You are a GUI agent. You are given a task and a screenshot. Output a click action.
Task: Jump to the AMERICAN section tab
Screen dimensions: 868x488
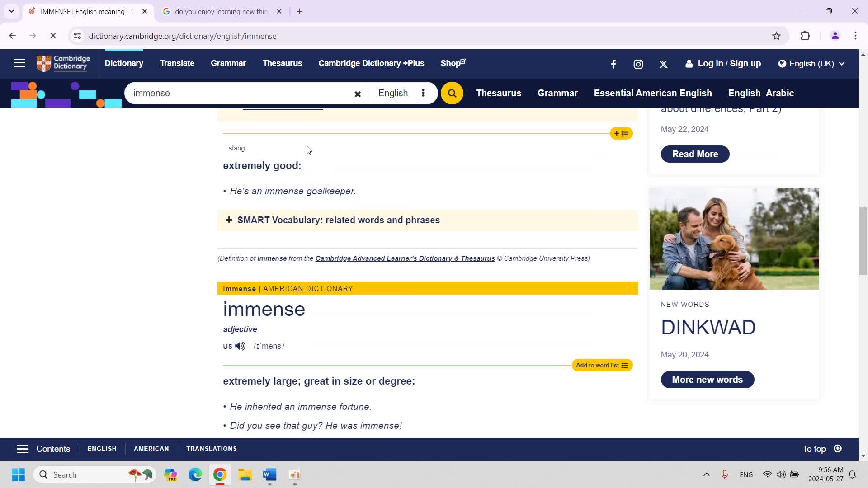[x=151, y=449]
